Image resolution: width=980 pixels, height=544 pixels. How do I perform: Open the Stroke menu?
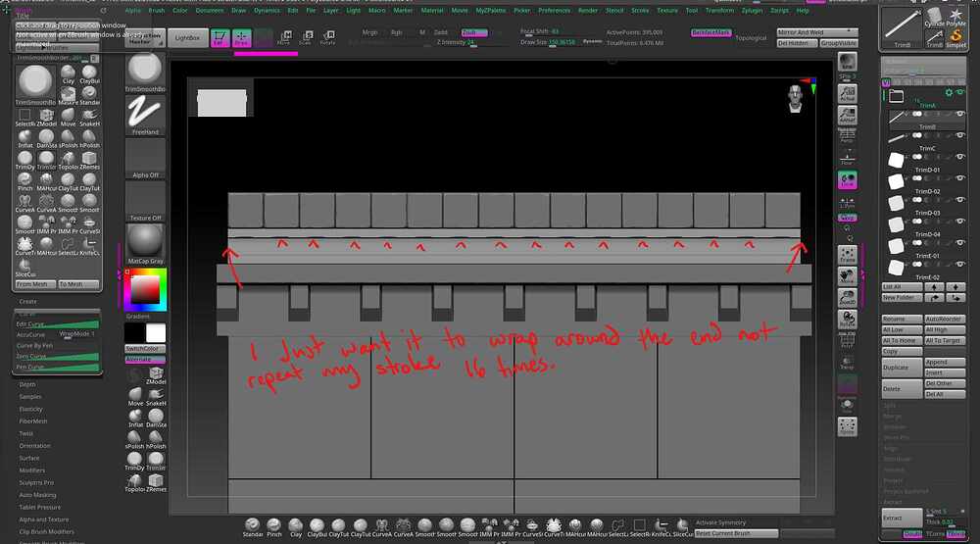point(640,11)
